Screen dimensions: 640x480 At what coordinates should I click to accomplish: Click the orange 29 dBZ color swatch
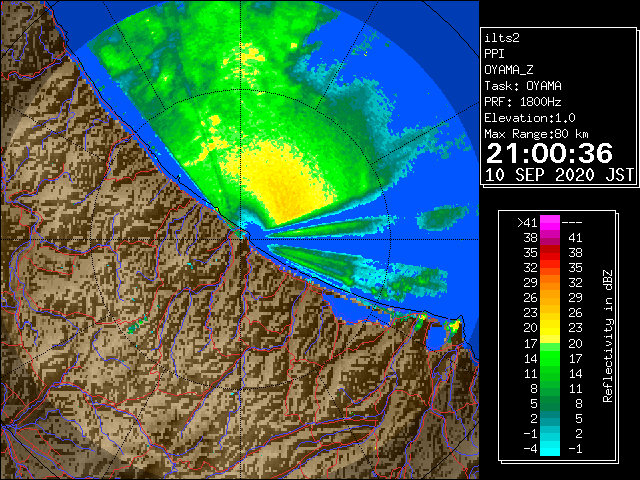(550, 283)
